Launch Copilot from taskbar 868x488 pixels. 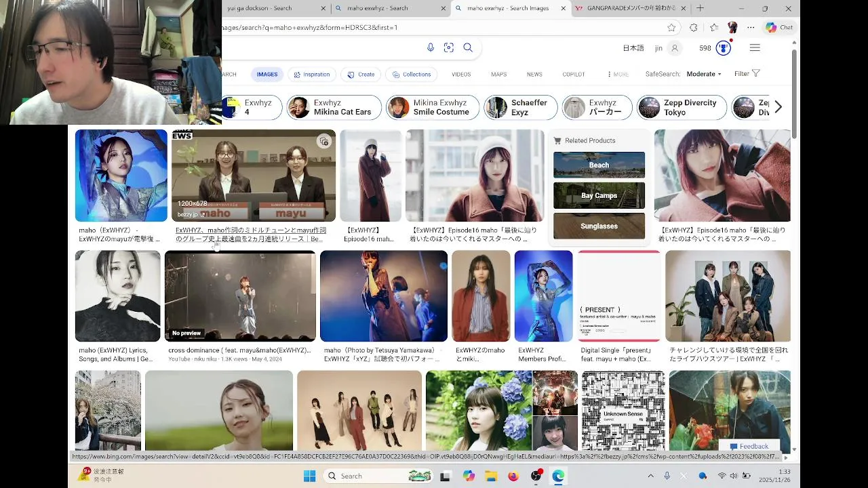469,476
